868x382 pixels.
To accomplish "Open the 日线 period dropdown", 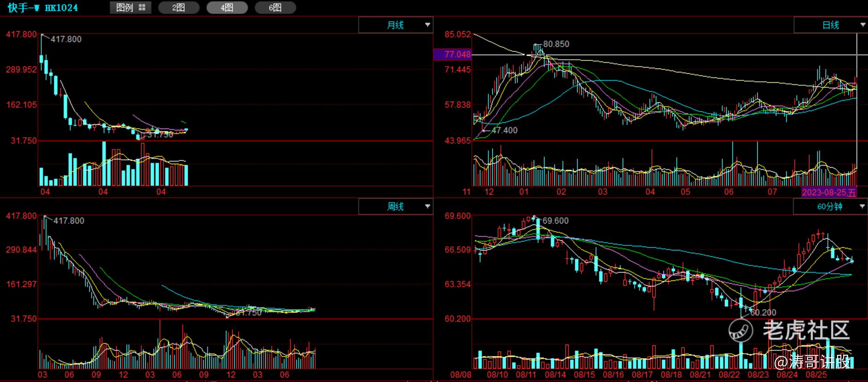I will coord(831,25).
